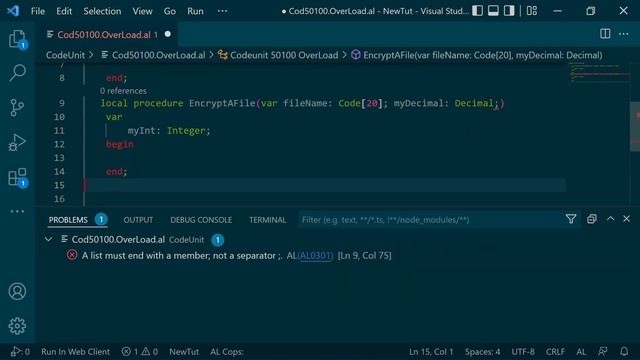This screenshot has height=360, width=640.
Task: Click the editor minimap preview
Action: click(x=599, y=73)
